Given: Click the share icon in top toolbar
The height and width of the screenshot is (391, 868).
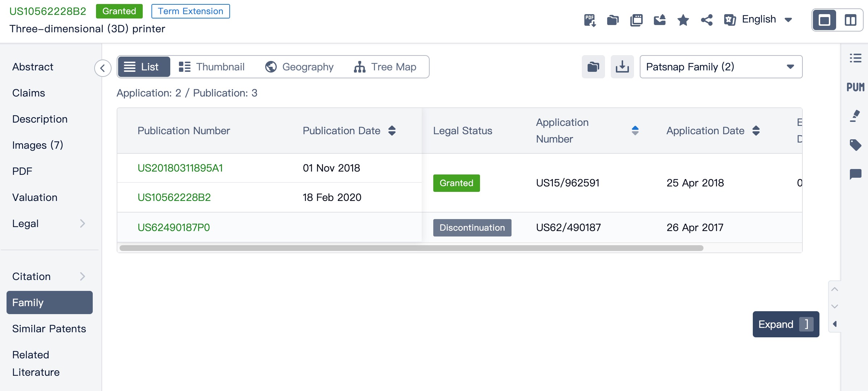Looking at the screenshot, I should 706,20.
